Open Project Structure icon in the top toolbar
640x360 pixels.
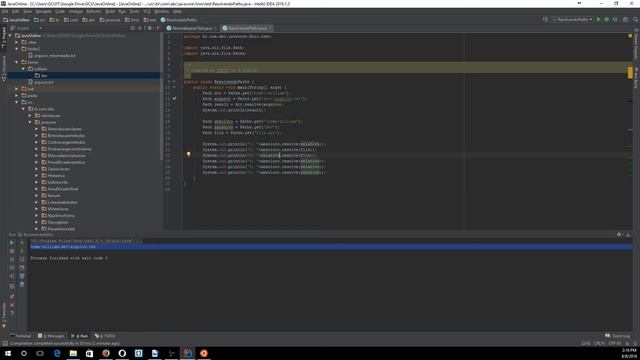pos(625,19)
